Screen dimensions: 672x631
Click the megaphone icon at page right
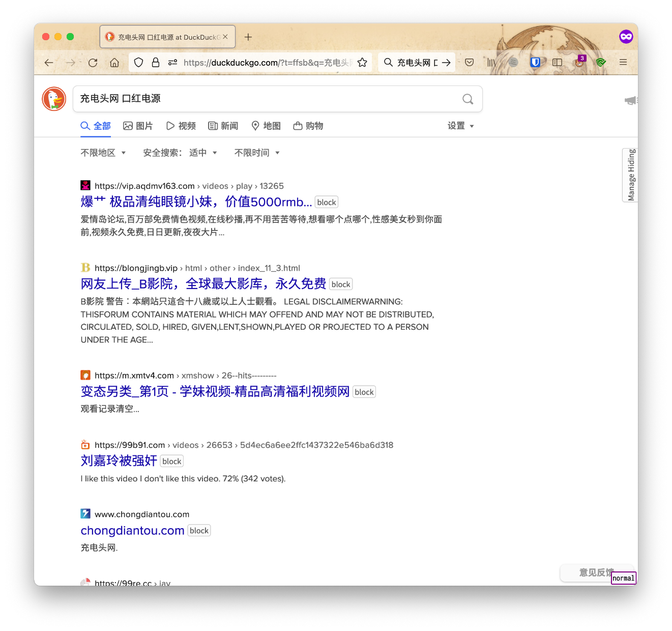click(631, 100)
